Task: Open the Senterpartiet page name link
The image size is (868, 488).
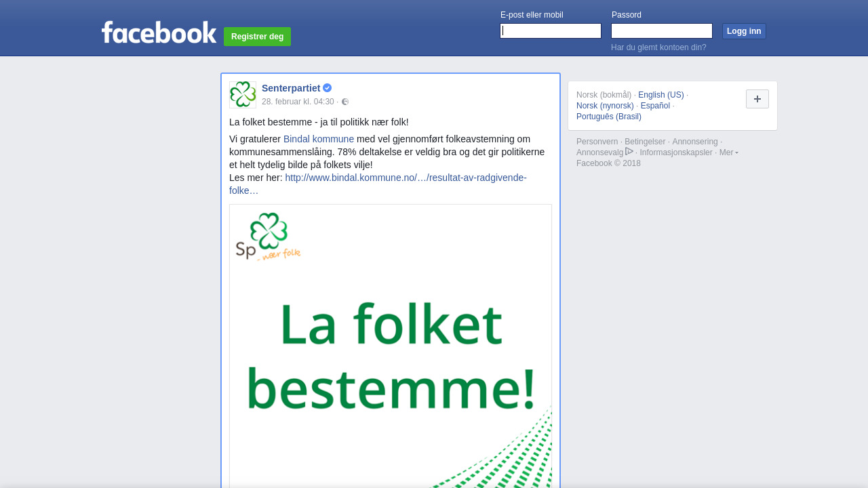Action: (291, 88)
